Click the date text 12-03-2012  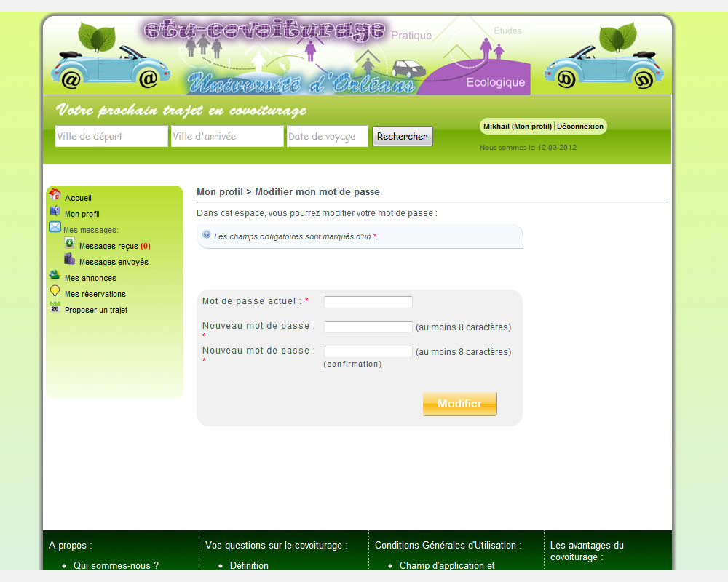[557, 148]
